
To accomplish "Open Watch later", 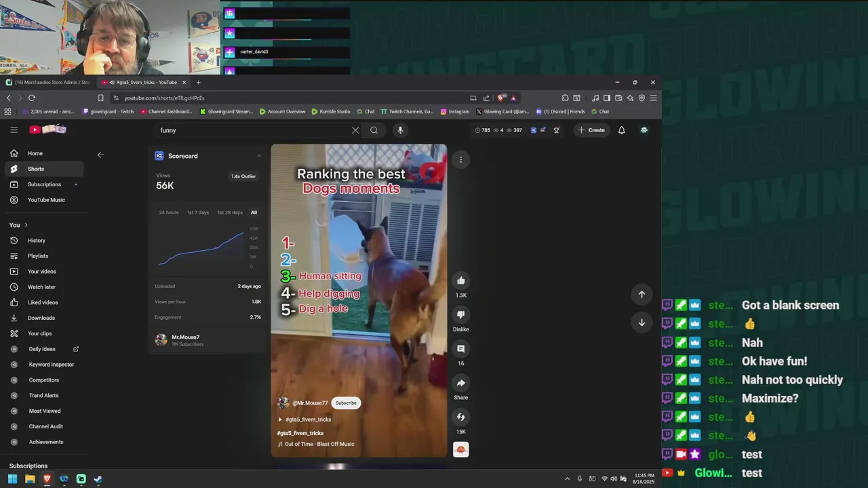I will (45, 287).
